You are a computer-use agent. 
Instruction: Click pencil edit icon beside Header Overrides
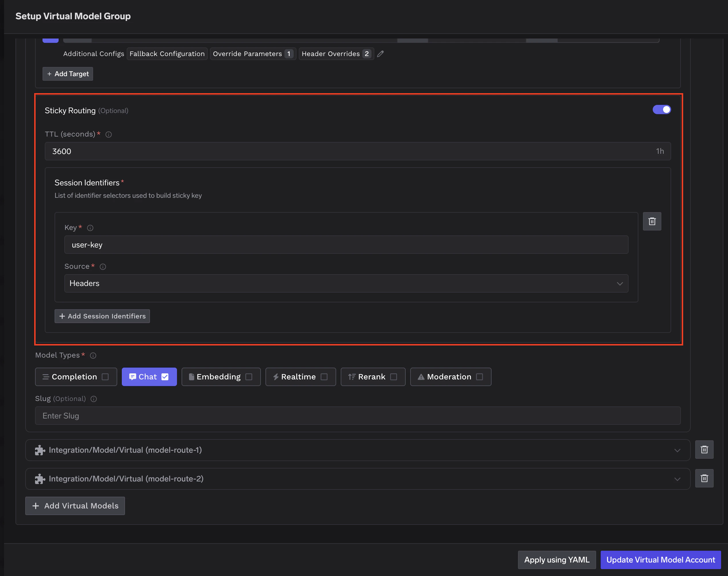click(380, 54)
